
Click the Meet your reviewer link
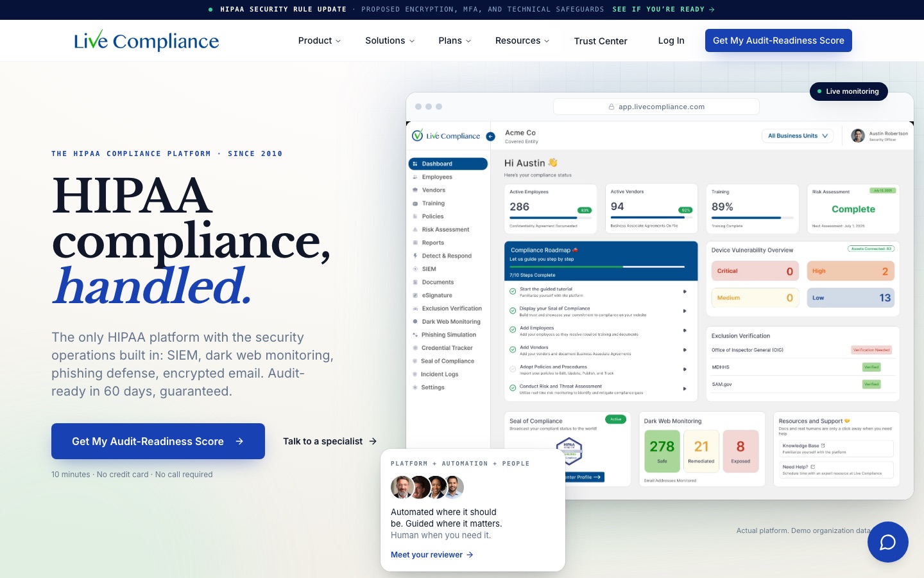432,555
